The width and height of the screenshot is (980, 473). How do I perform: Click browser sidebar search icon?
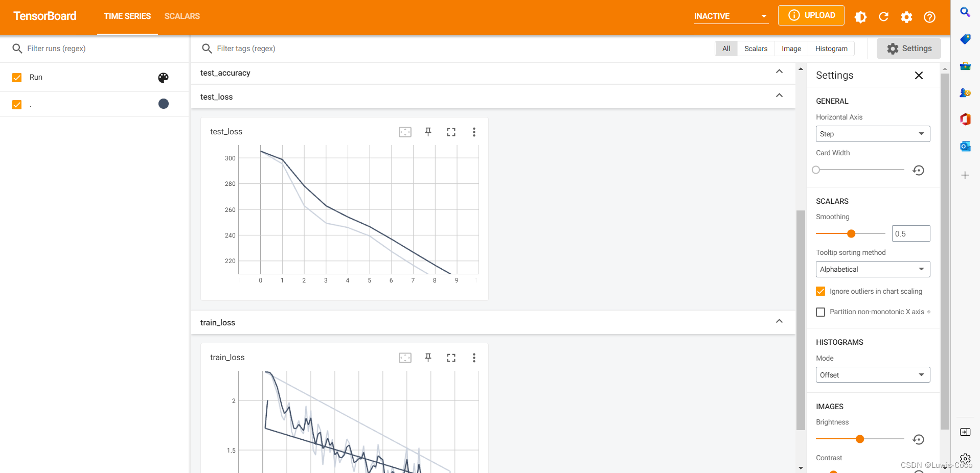tap(965, 12)
